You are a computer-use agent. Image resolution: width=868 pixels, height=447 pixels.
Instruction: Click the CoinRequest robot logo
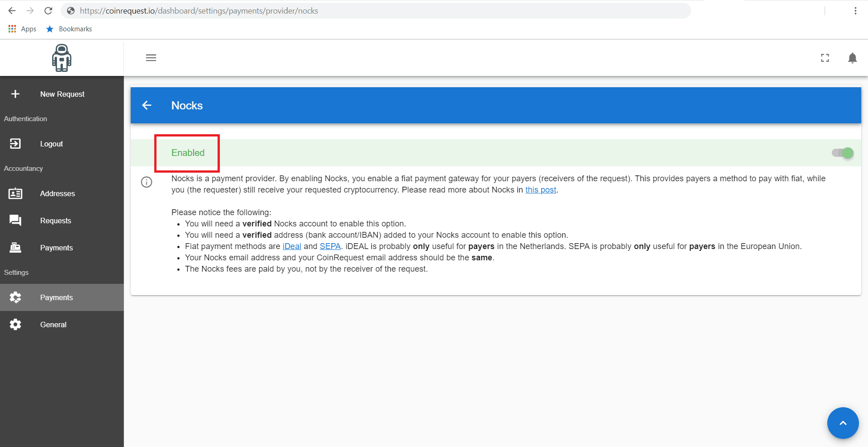coord(62,58)
